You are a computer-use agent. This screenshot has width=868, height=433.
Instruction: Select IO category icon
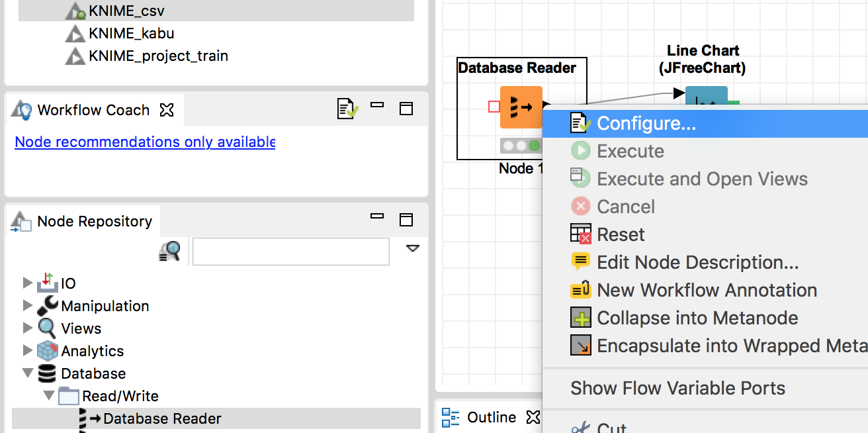(x=48, y=283)
